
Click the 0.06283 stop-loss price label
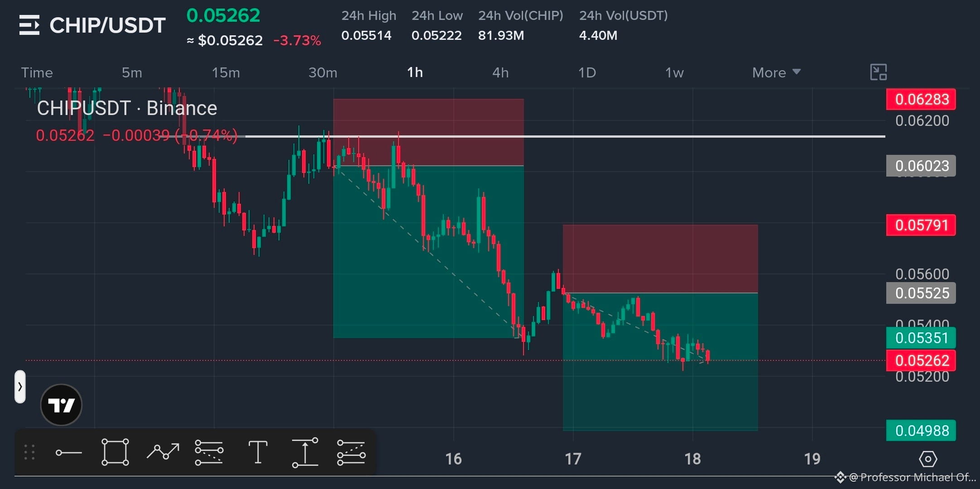921,99
